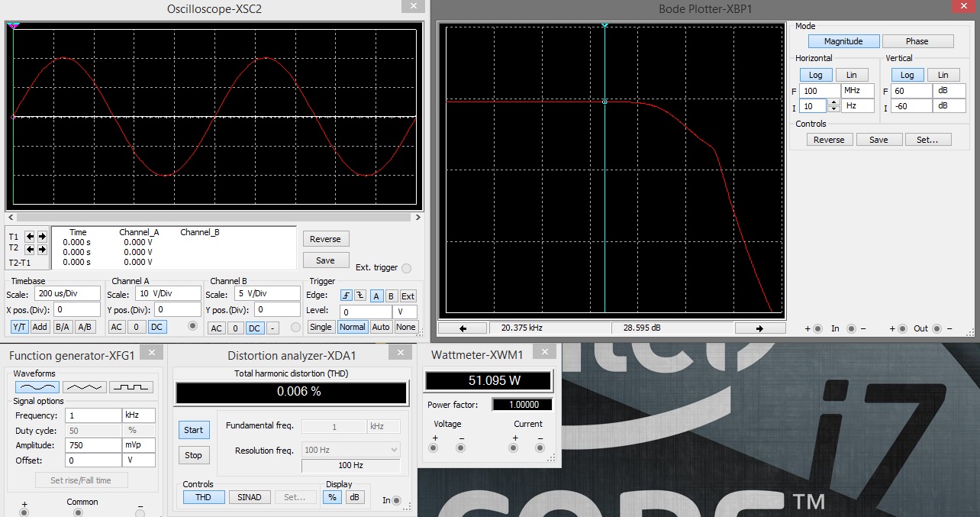Open Bode vertical F dB unit selector
980x517 pixels.
951,91
